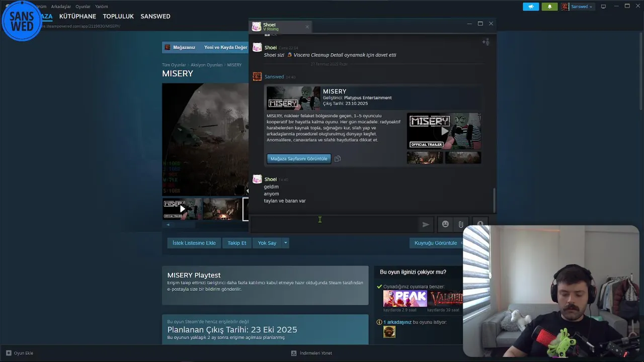
Task: Focus the chat message input field
Action: (334, 224)
